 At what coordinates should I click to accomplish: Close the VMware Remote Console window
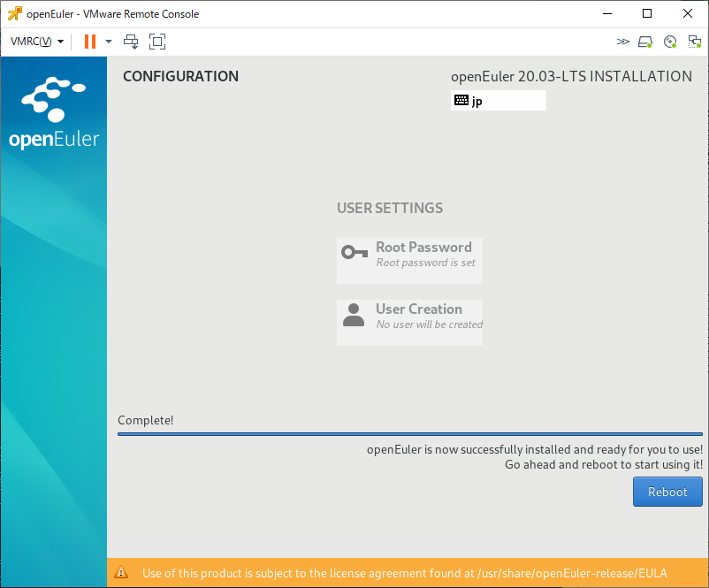(688, 13)
